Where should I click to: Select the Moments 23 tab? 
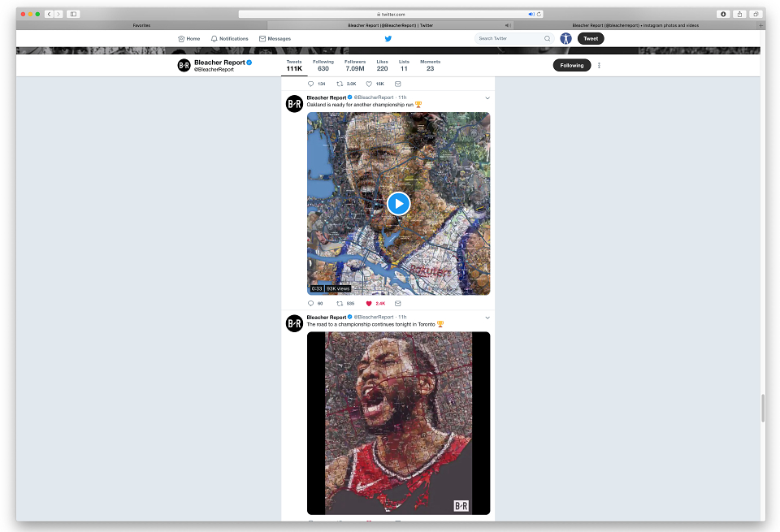tap(431, 66)
